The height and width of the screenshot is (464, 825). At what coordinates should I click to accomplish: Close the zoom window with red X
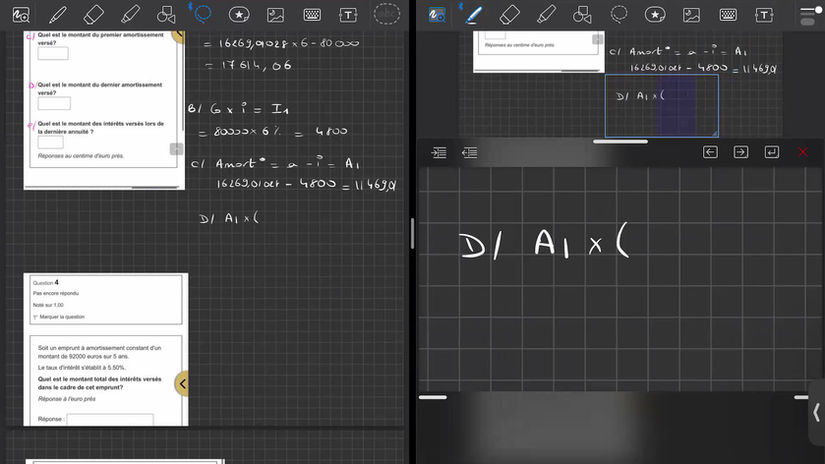pyautogui.click(x=803, y=152)
